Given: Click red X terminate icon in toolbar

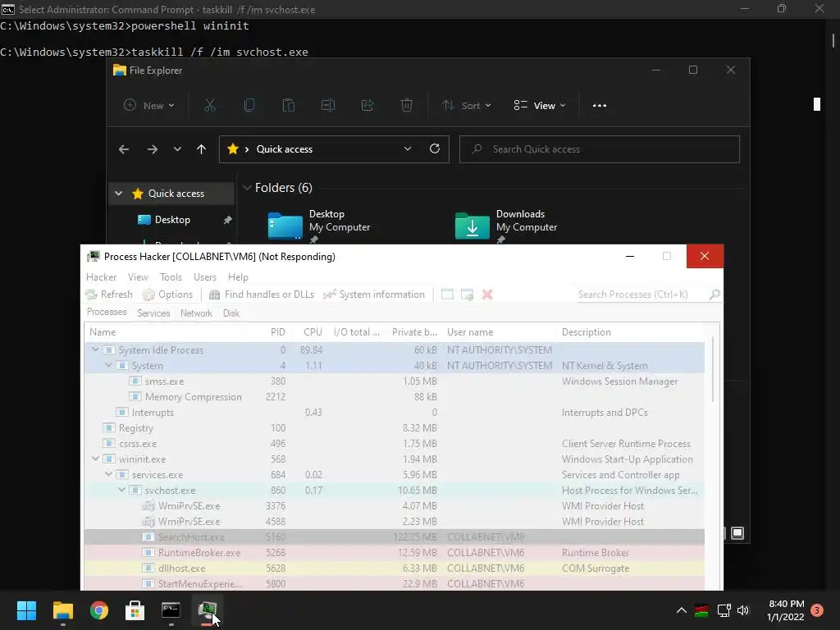Looking at the screenshot, I should click(487, 294).
